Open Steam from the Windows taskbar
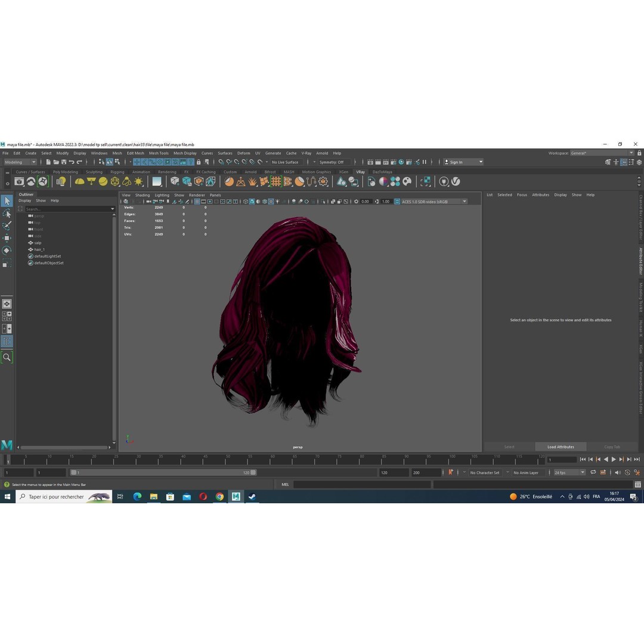 coord(252,497)
